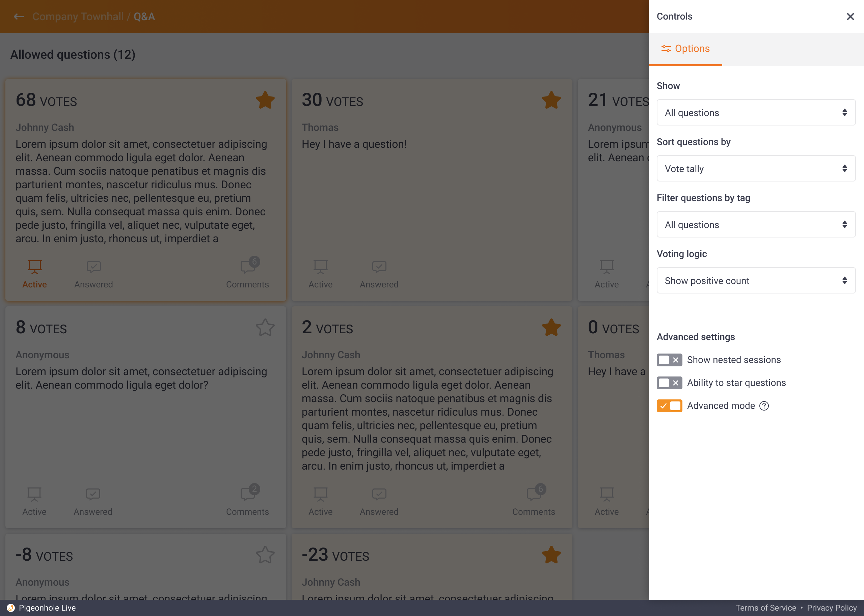Click the -23 VOTES count text
The width and height of the screenshot is (864, 616).
(335, 555)
